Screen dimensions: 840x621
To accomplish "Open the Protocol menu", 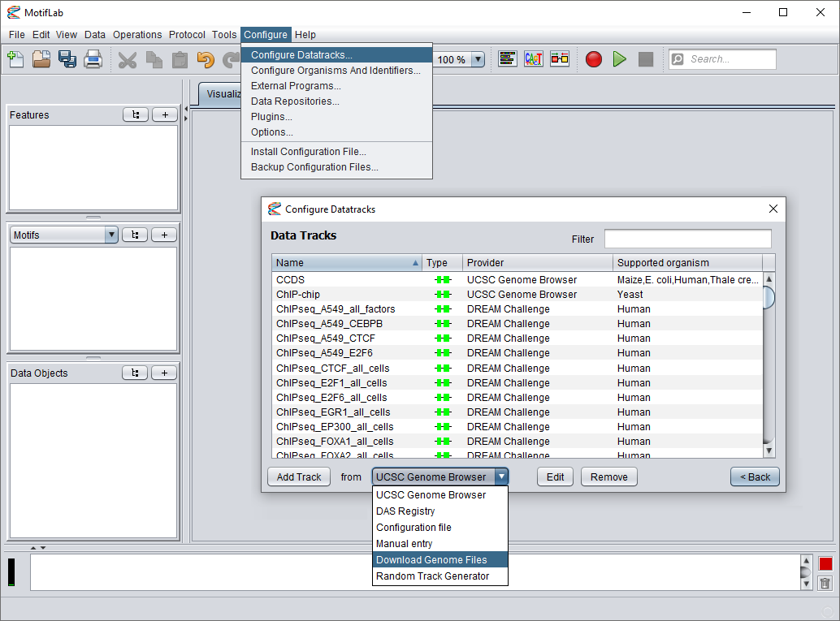I will click(x=187, y=35).
